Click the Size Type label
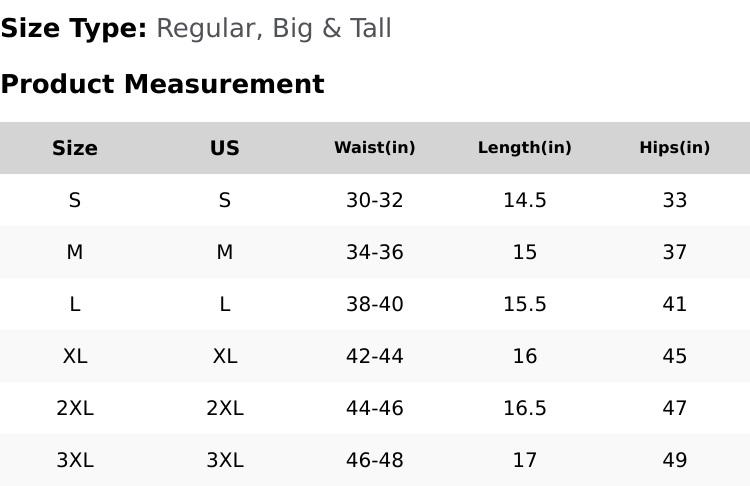 pyautogui.click(x=73, y=28)
